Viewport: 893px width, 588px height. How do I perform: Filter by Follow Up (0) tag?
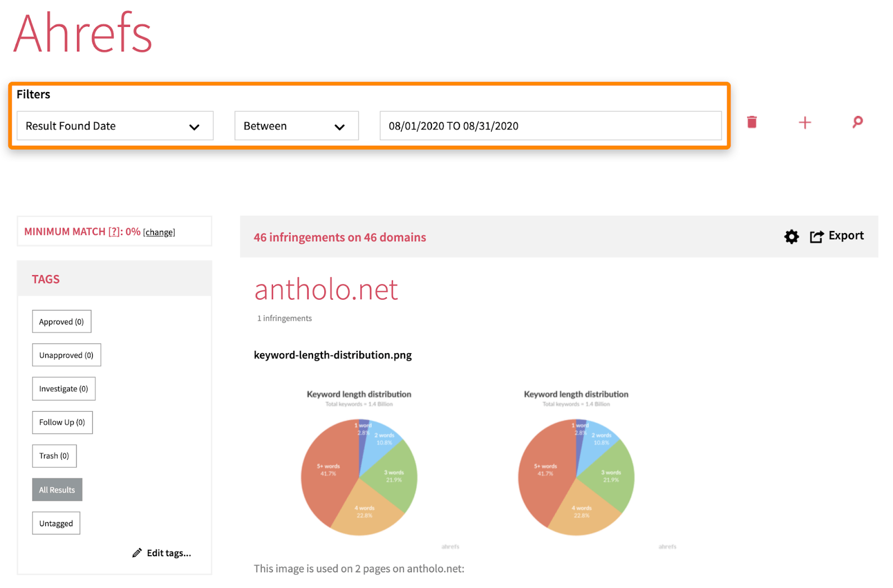[62, 422]
